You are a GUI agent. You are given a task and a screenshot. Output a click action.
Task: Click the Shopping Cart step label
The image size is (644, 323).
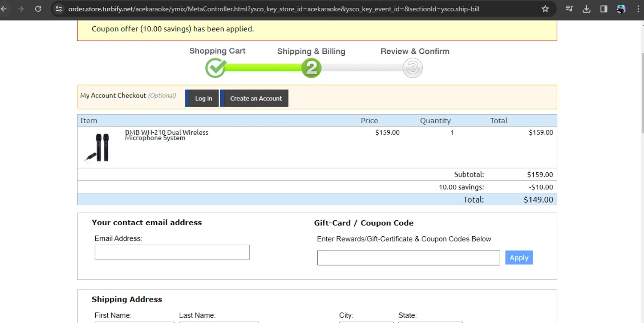pos(217,51)
